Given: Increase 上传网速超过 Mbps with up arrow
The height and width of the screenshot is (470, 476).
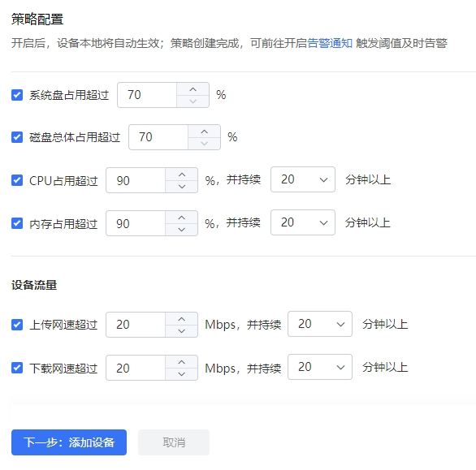Looking at the screenshot, I should pyautogui.click(x=181, y=319).
